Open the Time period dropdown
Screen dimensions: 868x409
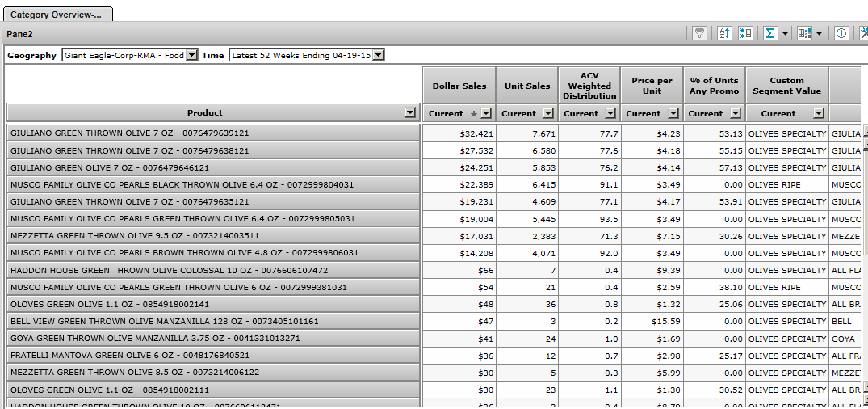coord(378,55)
